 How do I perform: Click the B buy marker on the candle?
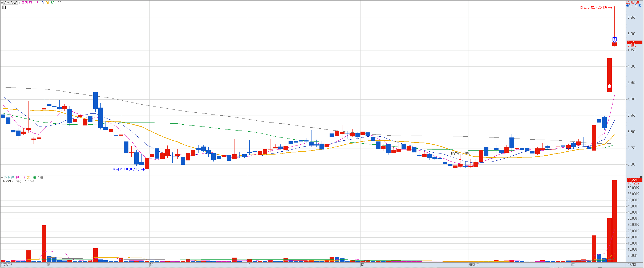(x=609, y=87)
